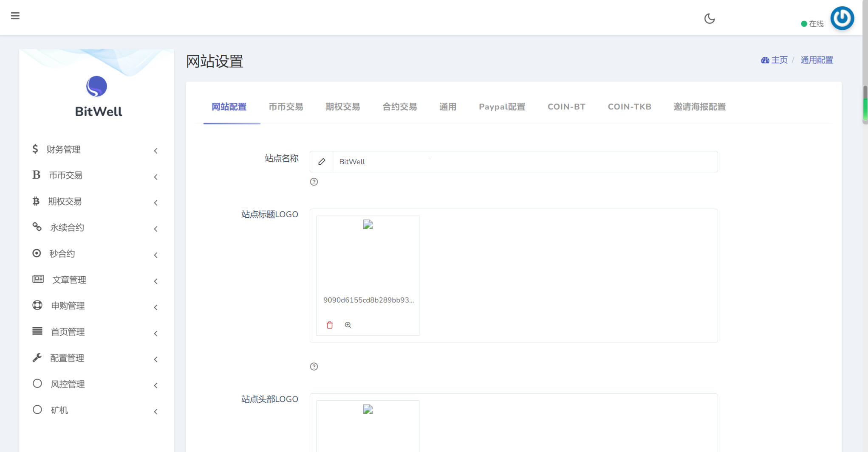
Task: Click the 主页 breadcrumb link
Action: [x=779, y=60]
